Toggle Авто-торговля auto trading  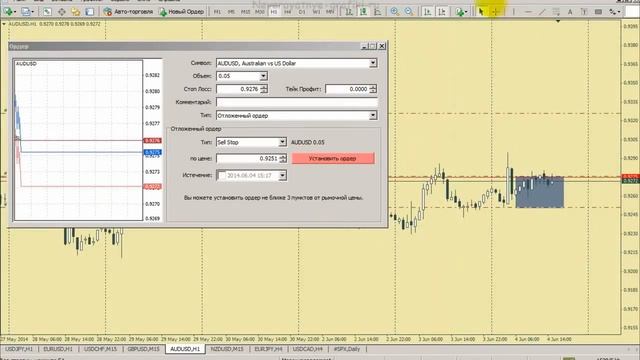click(128, 12)
